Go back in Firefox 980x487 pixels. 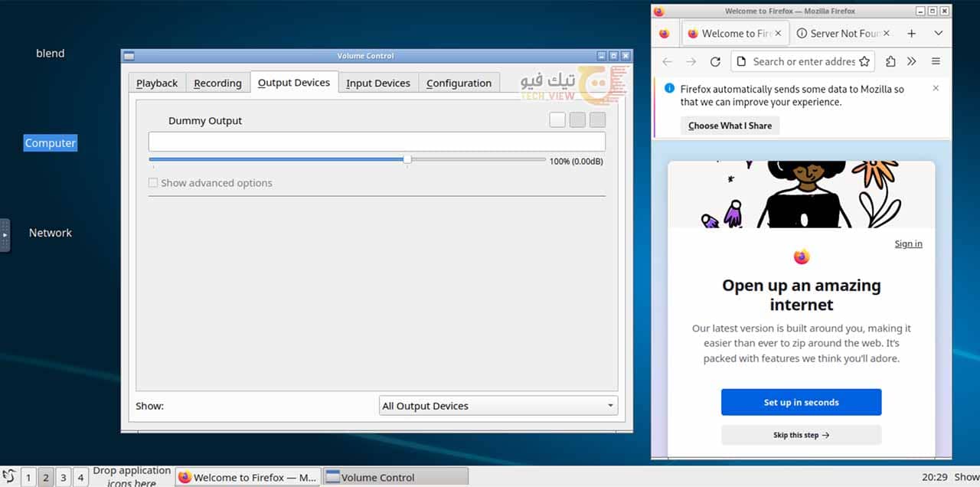(667, 61)
